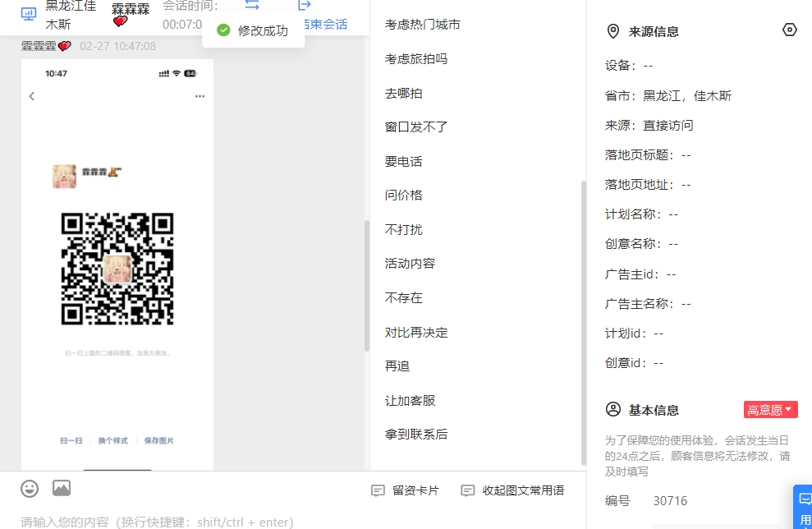This screenshot has height=529, width=812.
Task: Click the desktop monitor device icon
Action: 29,14
